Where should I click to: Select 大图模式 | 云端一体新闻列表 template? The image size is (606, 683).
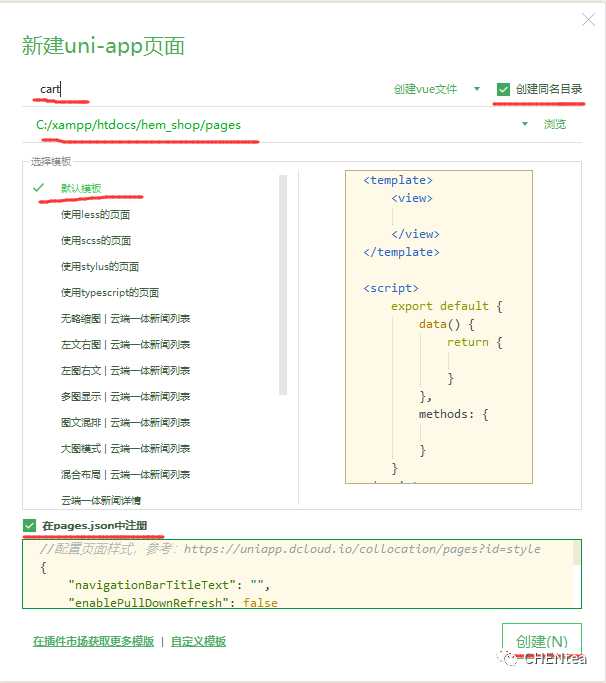(125, 449)
